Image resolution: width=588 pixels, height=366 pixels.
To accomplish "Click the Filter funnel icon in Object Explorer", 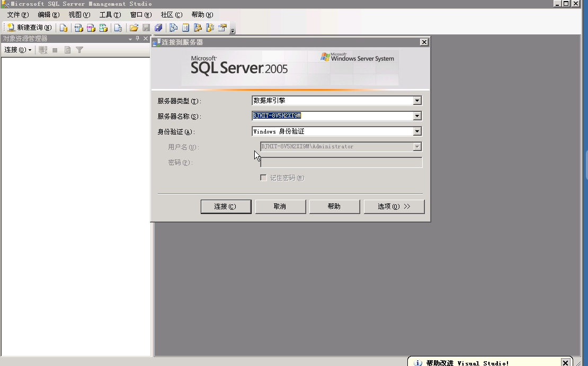I will tap(79, 50).
